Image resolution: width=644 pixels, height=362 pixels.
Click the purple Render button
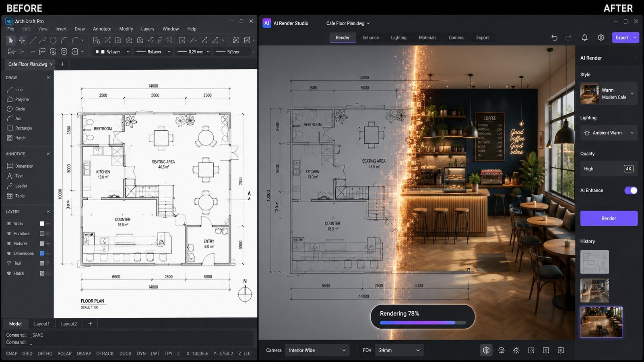(x=609, y=218)
